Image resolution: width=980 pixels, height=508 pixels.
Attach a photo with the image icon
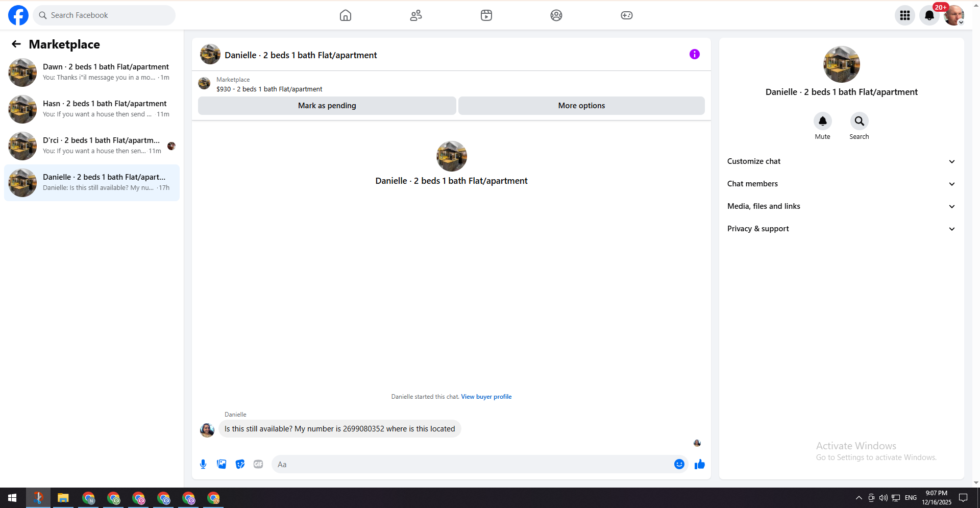coord(222,464)
